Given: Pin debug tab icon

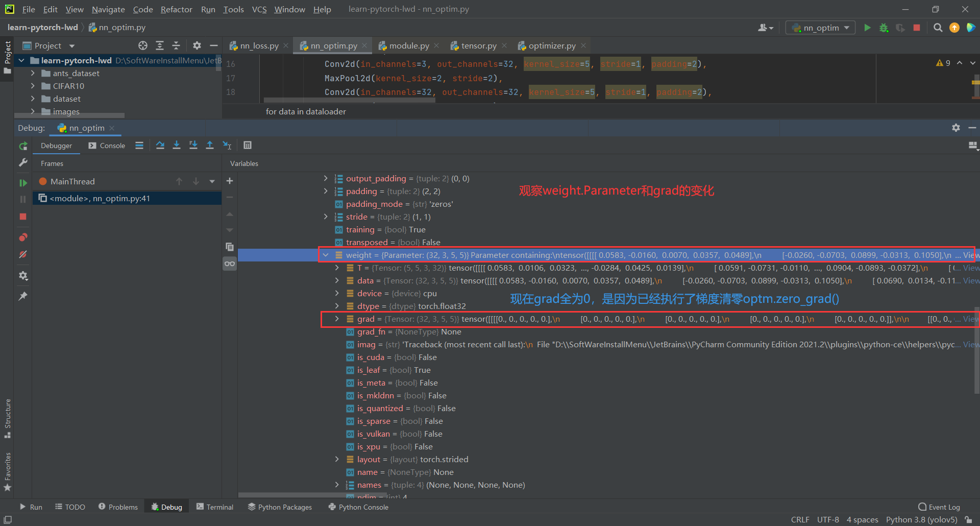Looking at the screenshot, I should [23, 296].
